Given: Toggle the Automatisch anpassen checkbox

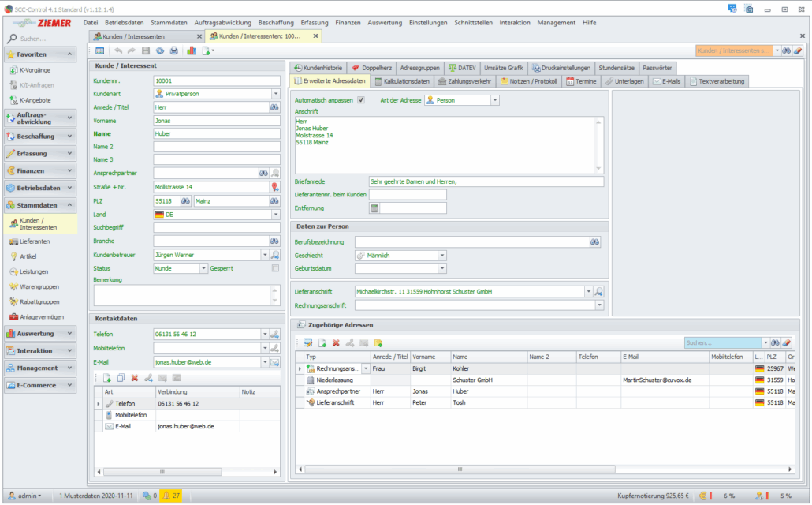Looking at the screenshot, I should point(361,100).
